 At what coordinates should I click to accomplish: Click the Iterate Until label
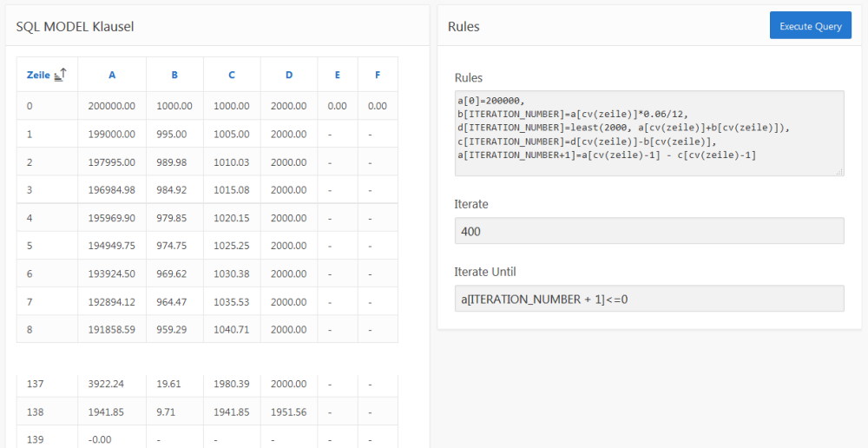click(485, 272)
